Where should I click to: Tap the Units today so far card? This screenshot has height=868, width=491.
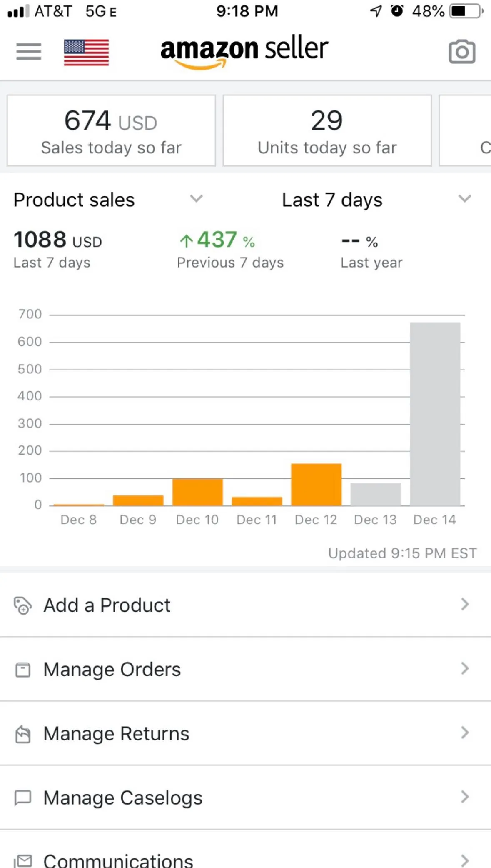tap(327, 130)
